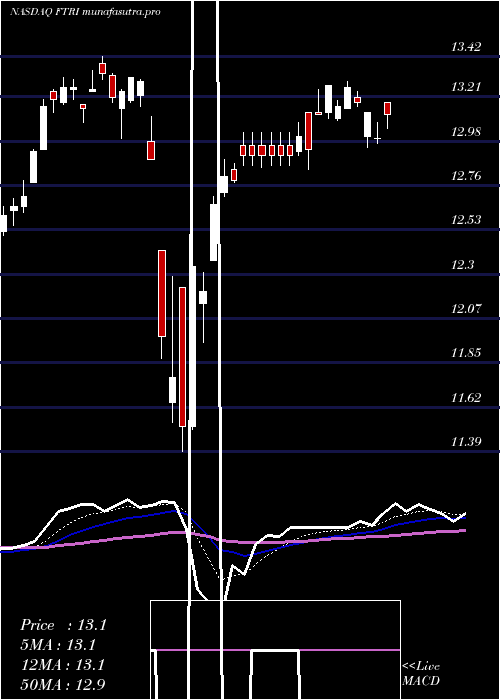Click the Price : 13.1 readout
The image size is (500, 700).
(x=63, y=625)
